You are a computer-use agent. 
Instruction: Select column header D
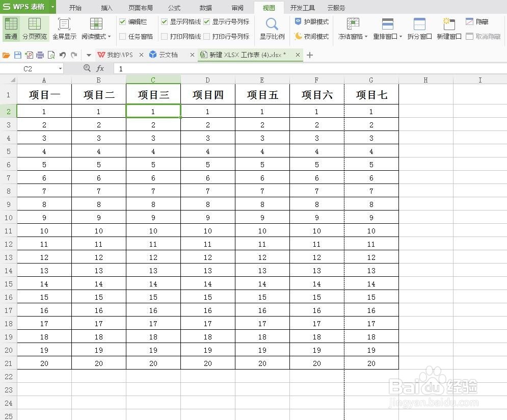(207, 80)
